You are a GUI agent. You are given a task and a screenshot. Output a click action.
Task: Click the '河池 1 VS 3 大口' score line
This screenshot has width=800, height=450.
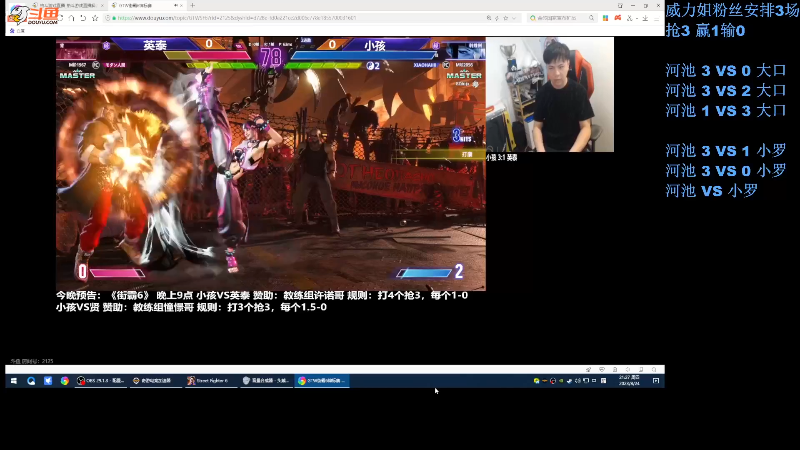pos(726,110)
